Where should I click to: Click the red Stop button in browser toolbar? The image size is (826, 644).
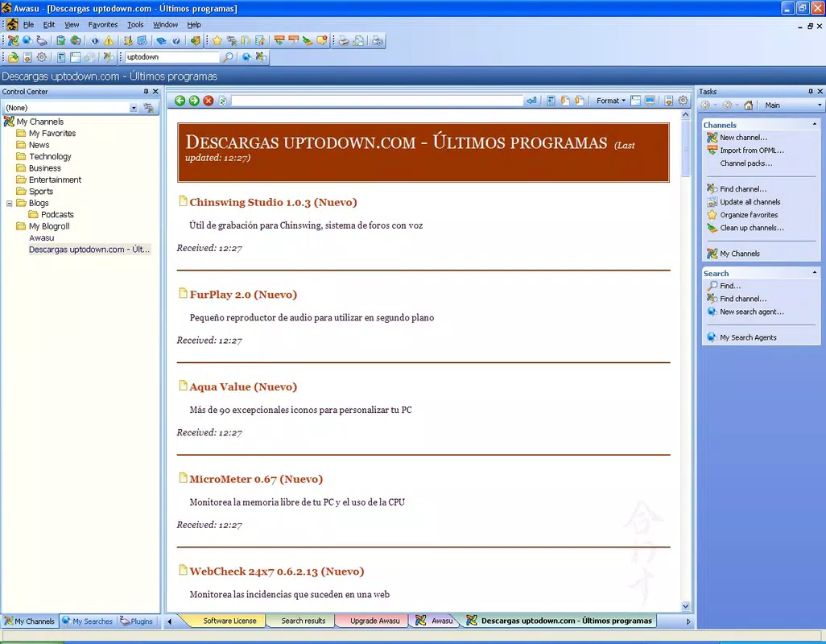pyautogui.click(x=209, y=101)
